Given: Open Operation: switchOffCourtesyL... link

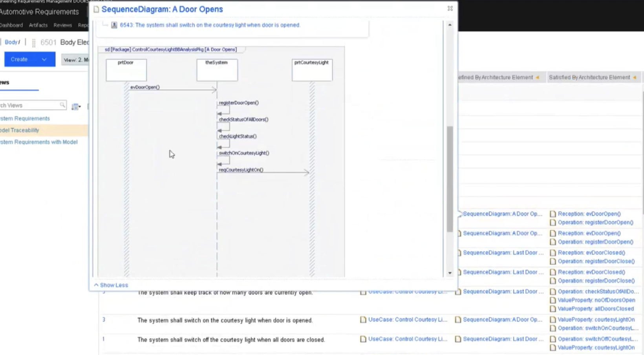Looking at the screenshot, I should pyautogui.click(x=598, y=339).
